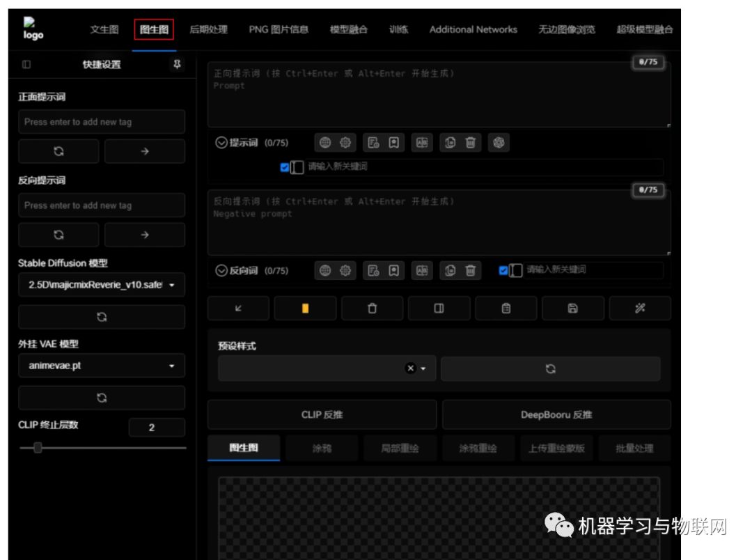Collapse sidebar using icon left of 快捷设置
The image size is (752, 560).
(26, 64)
